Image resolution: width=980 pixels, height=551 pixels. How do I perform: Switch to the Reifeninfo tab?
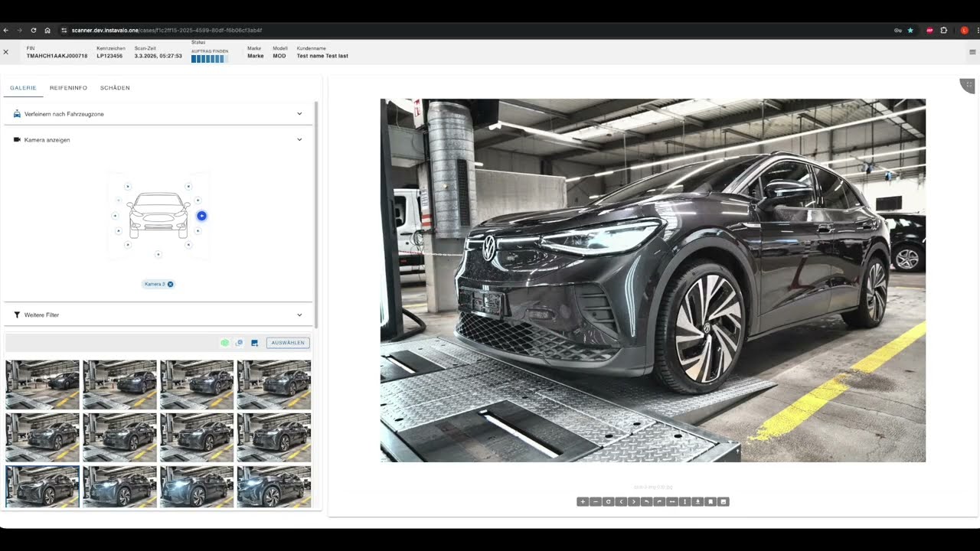pyautogui.click(x=68, y=88)
